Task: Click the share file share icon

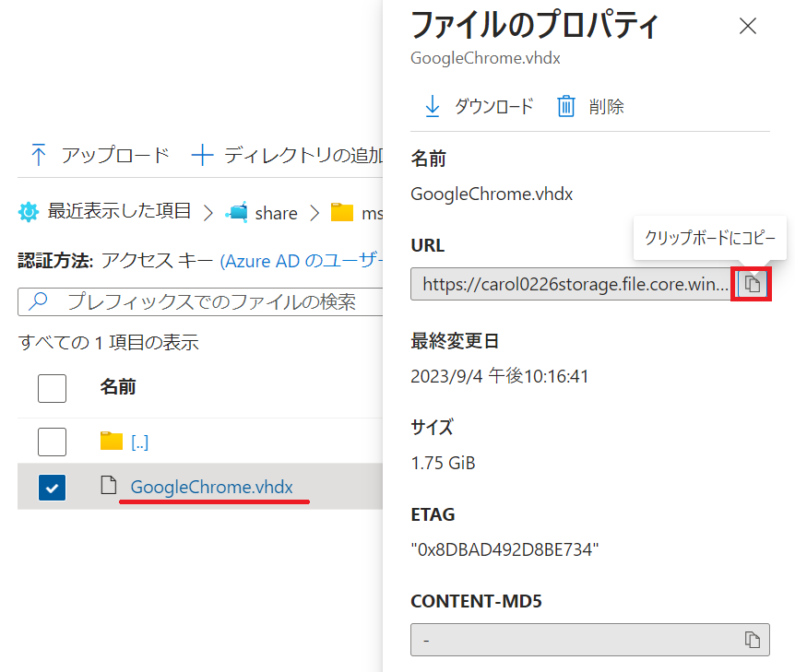Action: point(237,212)
